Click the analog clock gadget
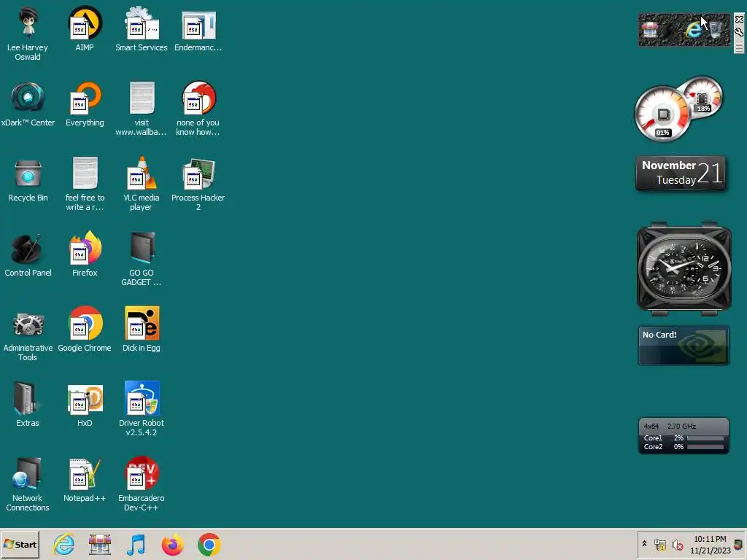Viewport: 747px width, 560px height. tap(684, 268)
